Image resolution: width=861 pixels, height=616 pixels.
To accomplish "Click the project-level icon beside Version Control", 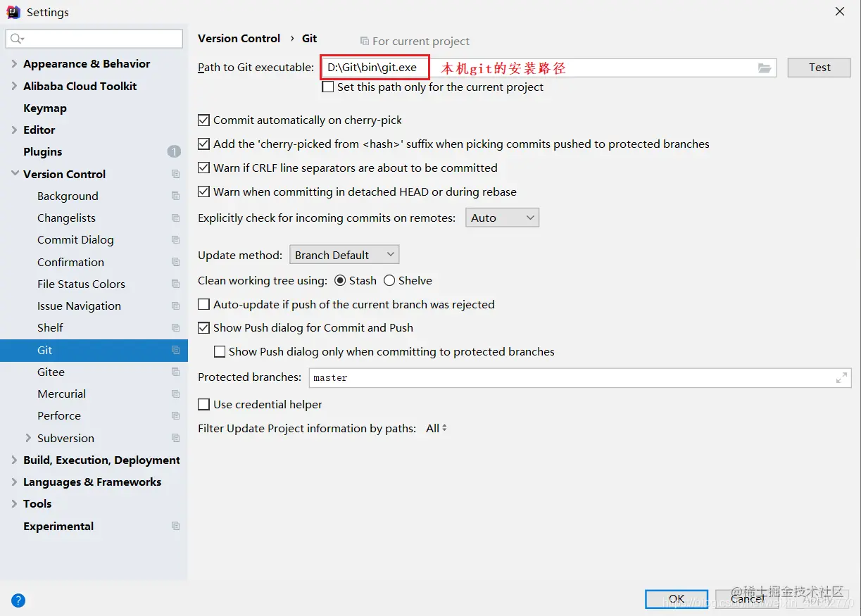I will [175, 174].
